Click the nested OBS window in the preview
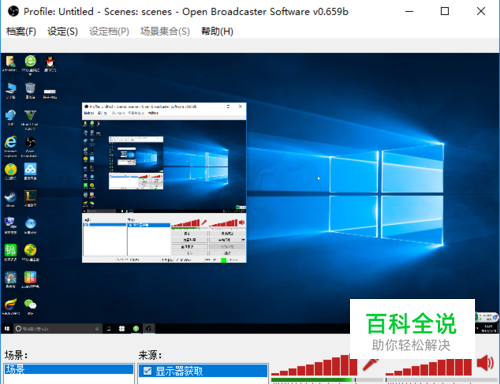Image resolution: width=500 pixels, height=384 pixels. pyautogui.click(x=164, y=182)
